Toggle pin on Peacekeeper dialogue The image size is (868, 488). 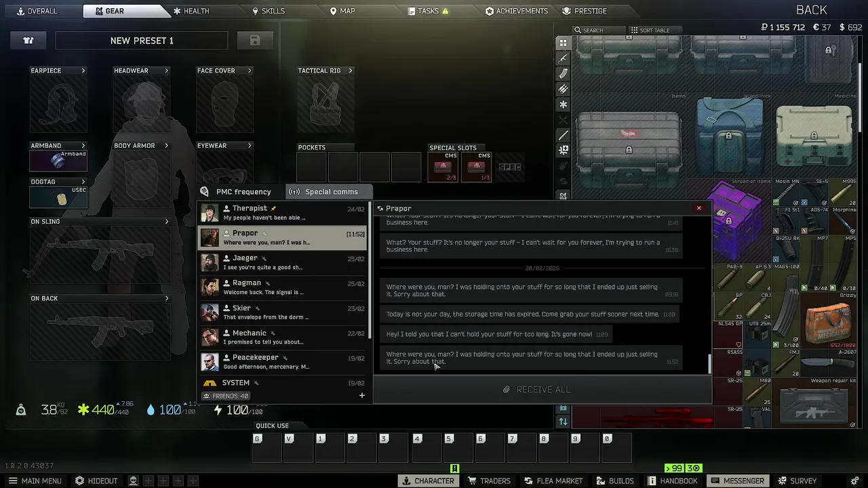click(x=285, y=358)
